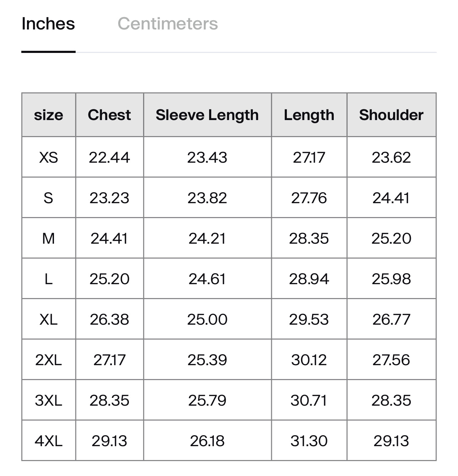Select the XS size row label

click(49, 157)
